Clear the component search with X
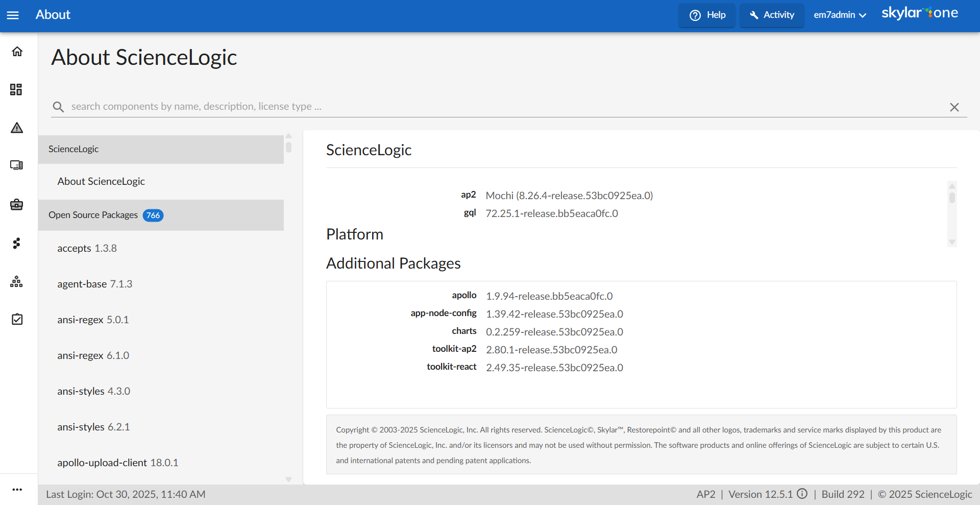 (x=954, y=107)
